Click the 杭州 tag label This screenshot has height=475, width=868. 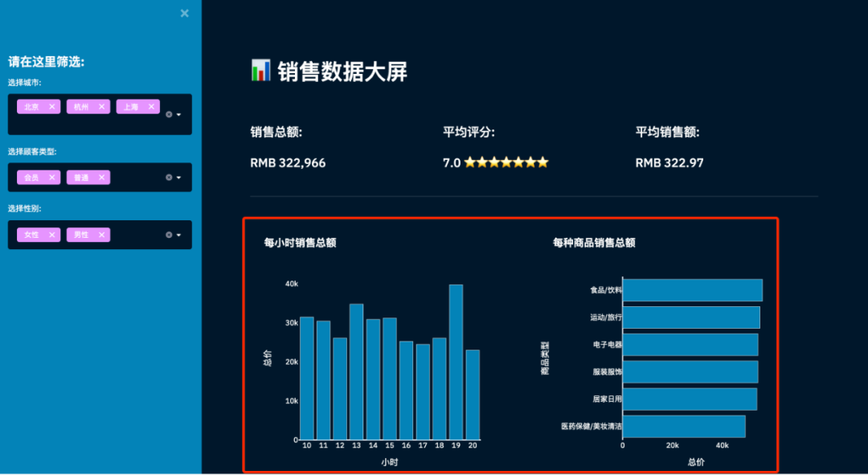[x=81, y=107]
